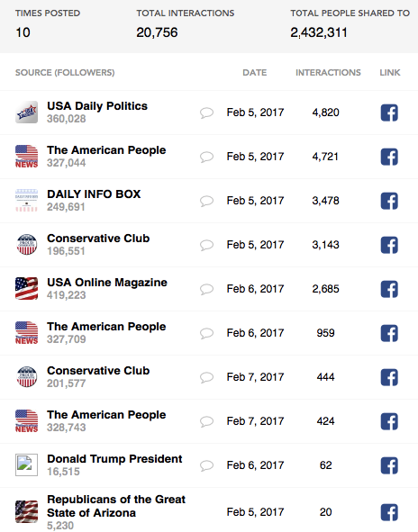Click comment bubble beside DAILY INFO BOX
The width and height of the screenshot is (418, 532).
(206, 201)
